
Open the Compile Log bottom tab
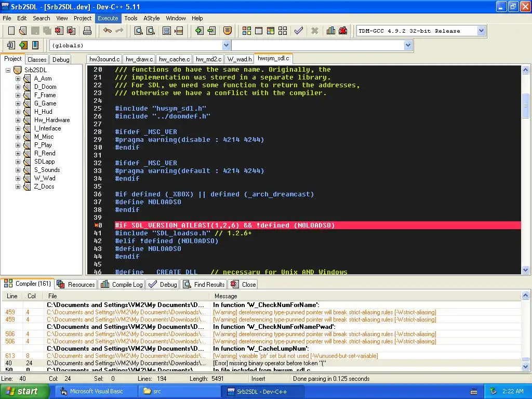122,284
